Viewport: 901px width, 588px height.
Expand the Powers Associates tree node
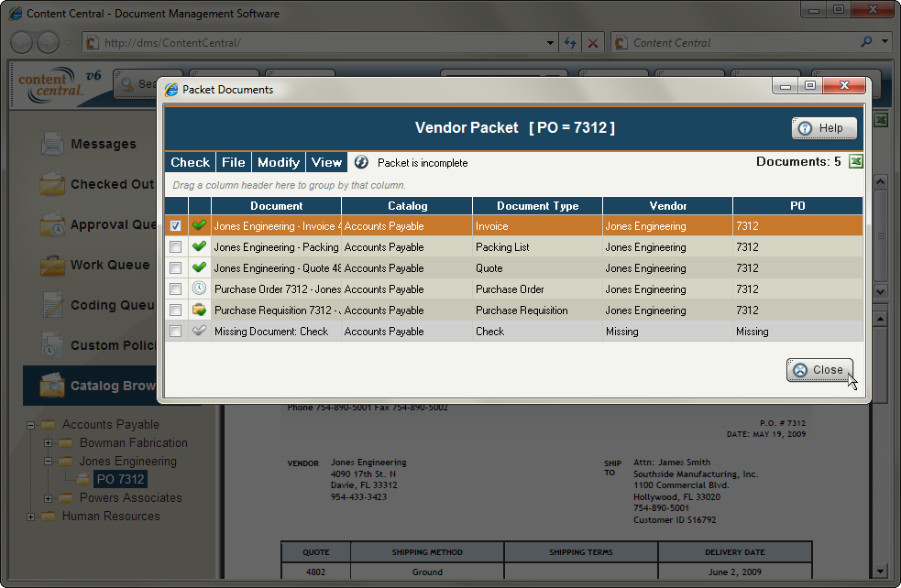(49, 498)
